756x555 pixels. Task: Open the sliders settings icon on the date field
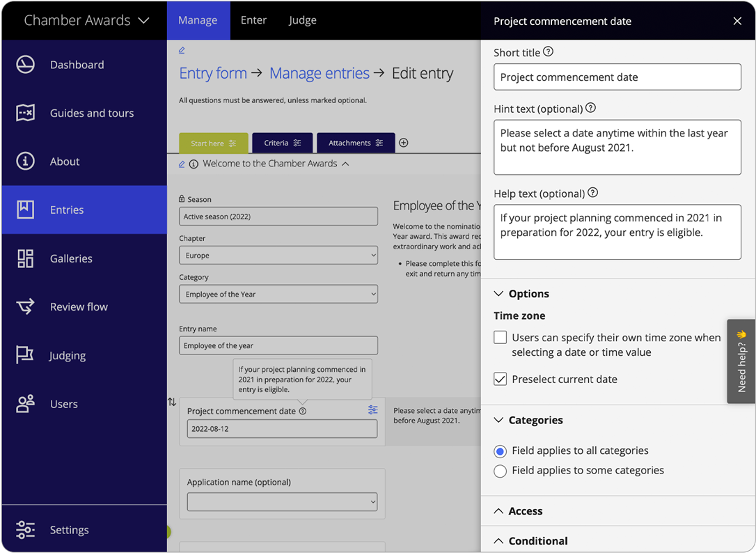(372, 410)
